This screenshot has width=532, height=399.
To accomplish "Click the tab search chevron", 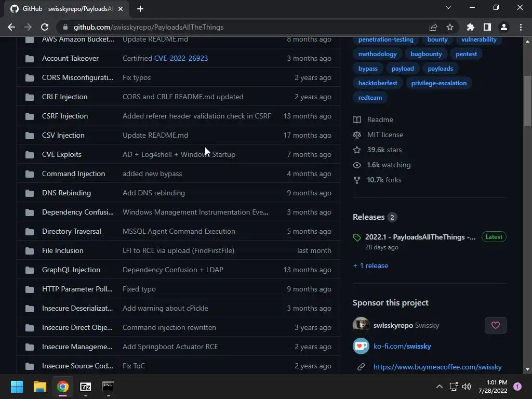I will click(x=448, y=7).
